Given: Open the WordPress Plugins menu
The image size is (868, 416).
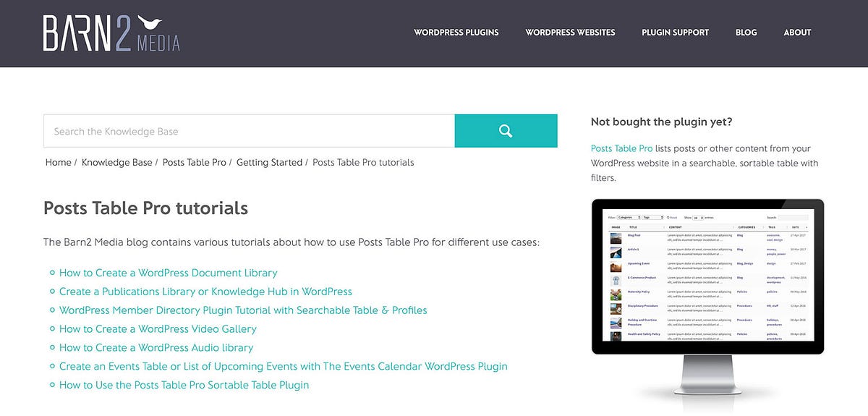Looking at the screenshot, I should [456, 33].
